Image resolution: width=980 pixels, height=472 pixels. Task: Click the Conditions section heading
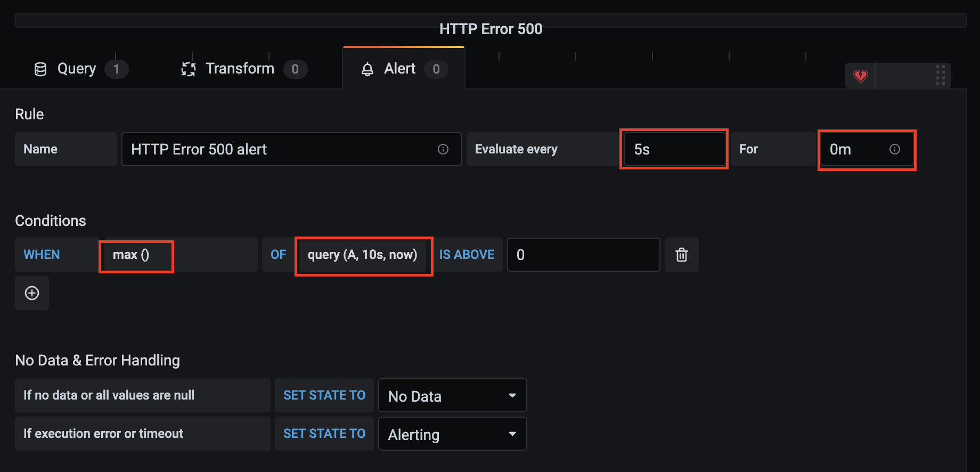point(51,221)
